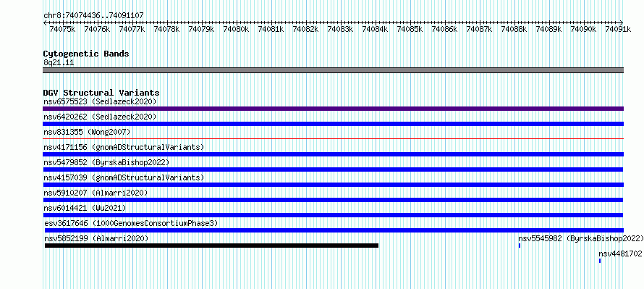Click the 74085k ruler position

click(410, 29)
